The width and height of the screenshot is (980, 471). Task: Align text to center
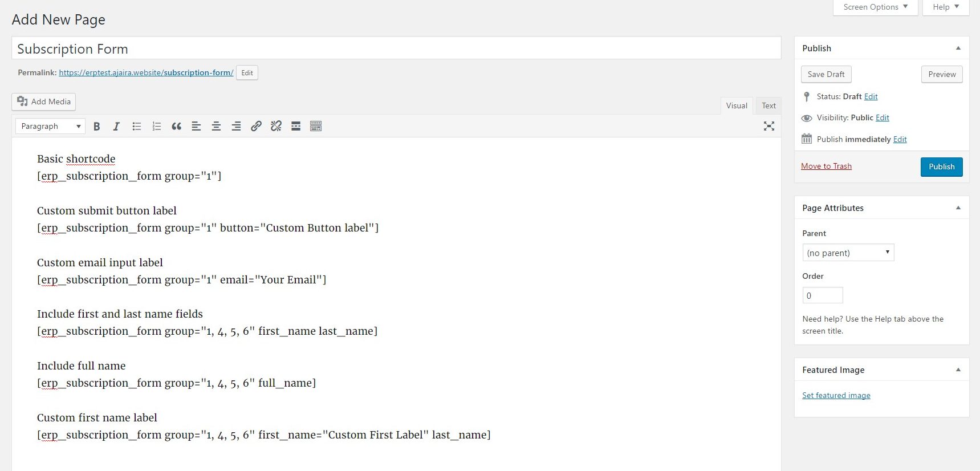click(x=216, y=127)
